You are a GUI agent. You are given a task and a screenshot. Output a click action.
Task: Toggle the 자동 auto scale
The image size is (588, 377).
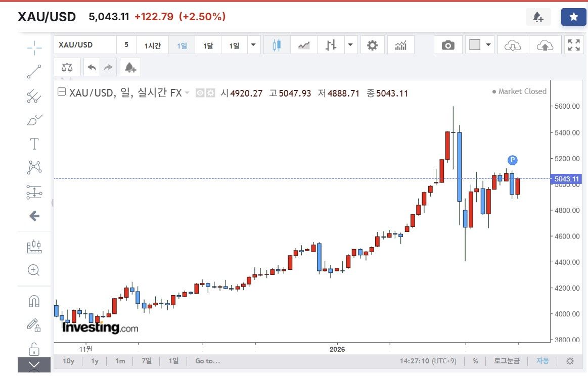pyautogui.click(x=542, y=361)
